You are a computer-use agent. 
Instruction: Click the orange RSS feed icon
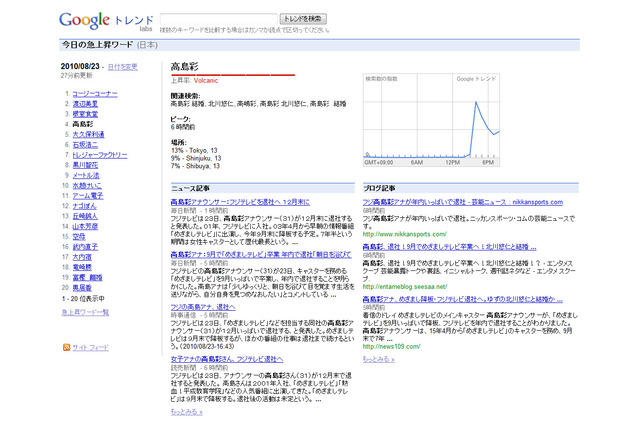tap(67, 347)
